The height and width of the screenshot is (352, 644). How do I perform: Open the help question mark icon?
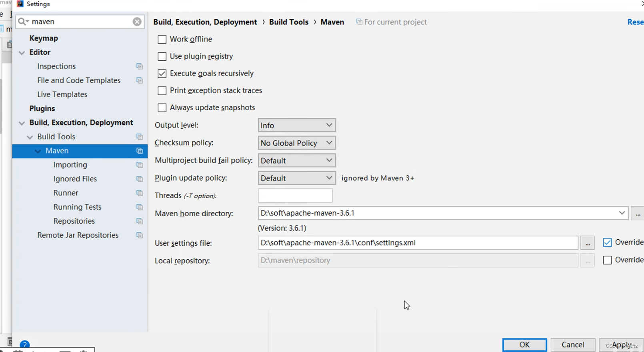[25, 344]
